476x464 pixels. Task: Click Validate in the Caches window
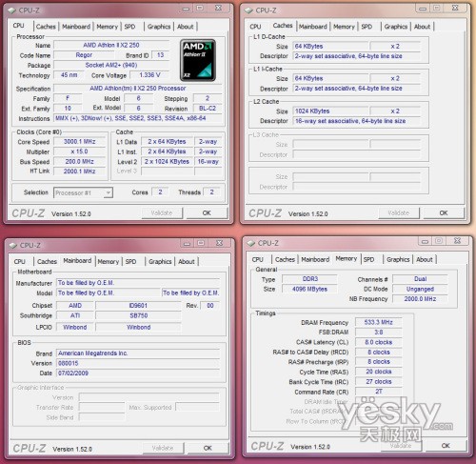[x=399, y=213]
